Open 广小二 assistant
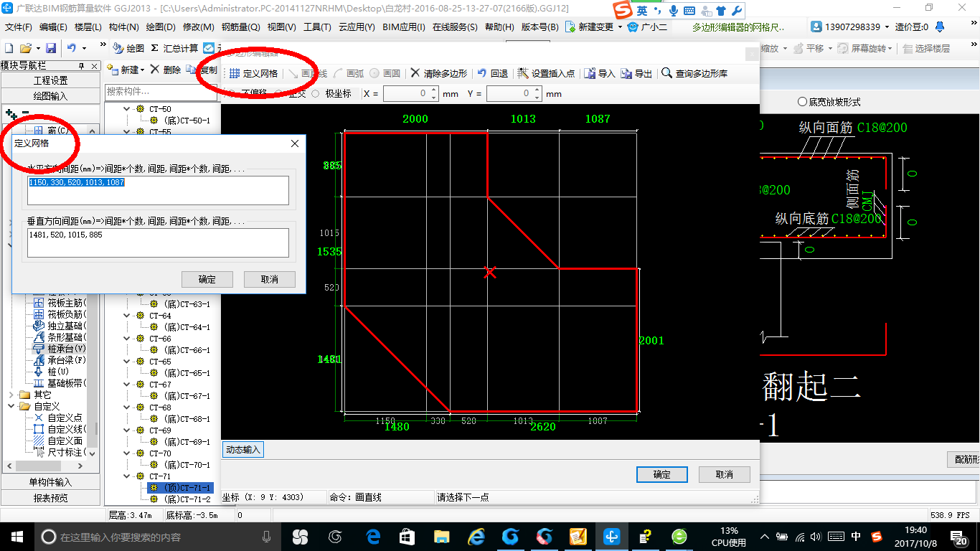 click(647, 27)
